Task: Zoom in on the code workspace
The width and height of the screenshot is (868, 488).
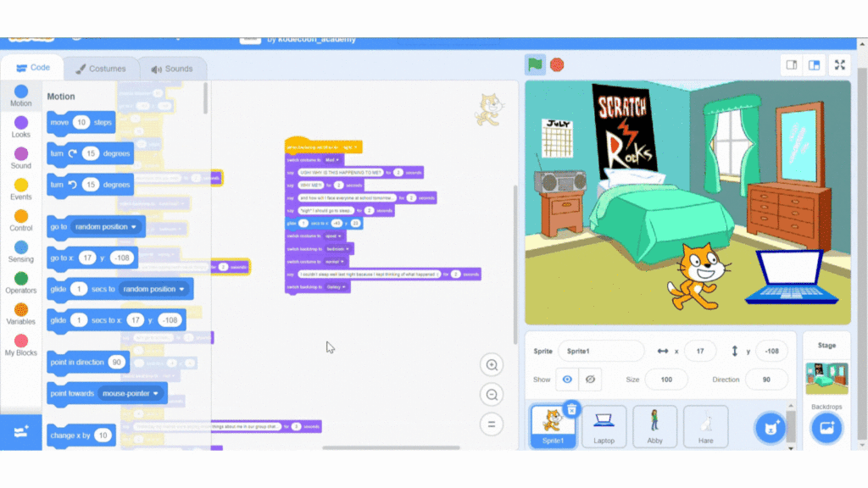Action: click(x=491, y=365)
